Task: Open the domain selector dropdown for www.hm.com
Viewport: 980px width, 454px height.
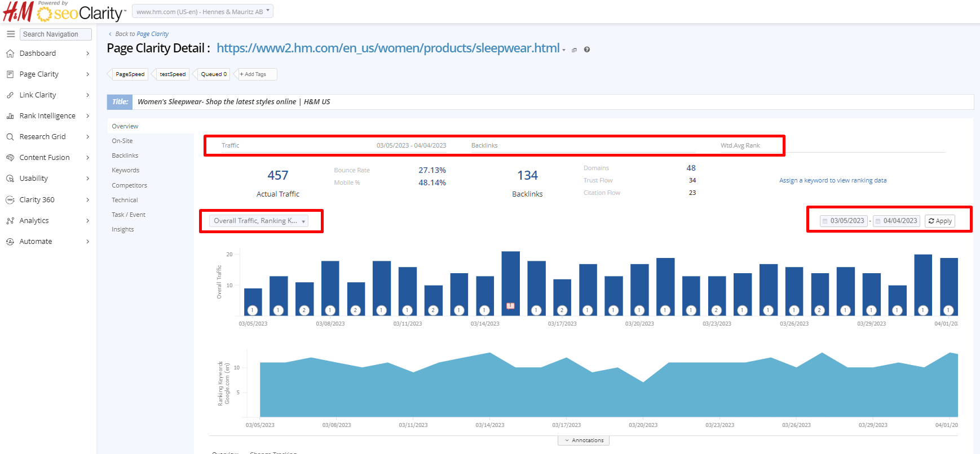Action: pyautogui.click(x=202, y=12)
